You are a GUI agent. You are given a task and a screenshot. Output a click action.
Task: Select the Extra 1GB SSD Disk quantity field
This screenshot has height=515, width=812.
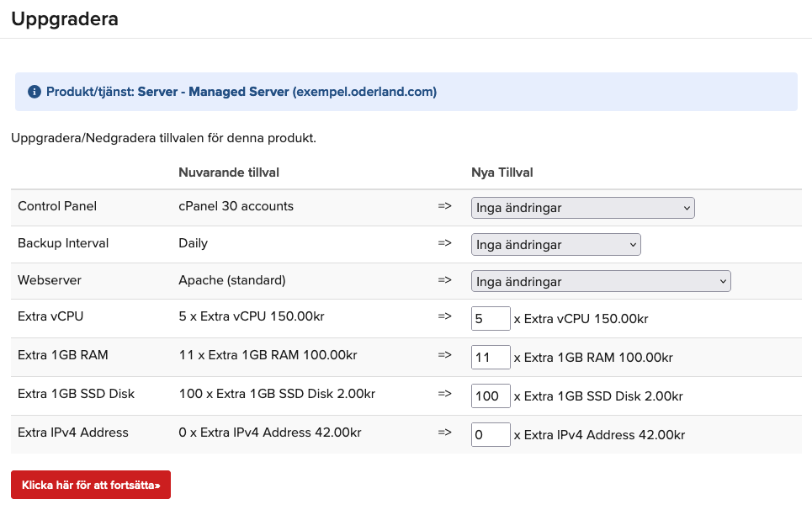click(491, 396)
